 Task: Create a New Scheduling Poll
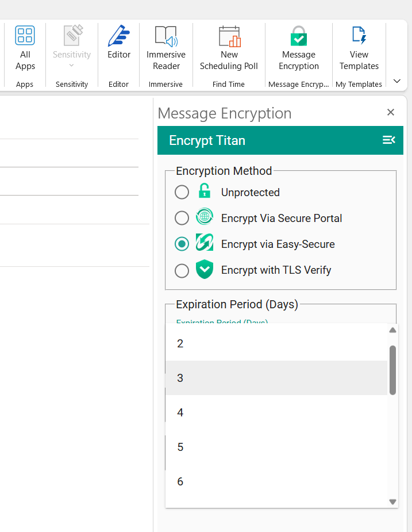(229, 48)
